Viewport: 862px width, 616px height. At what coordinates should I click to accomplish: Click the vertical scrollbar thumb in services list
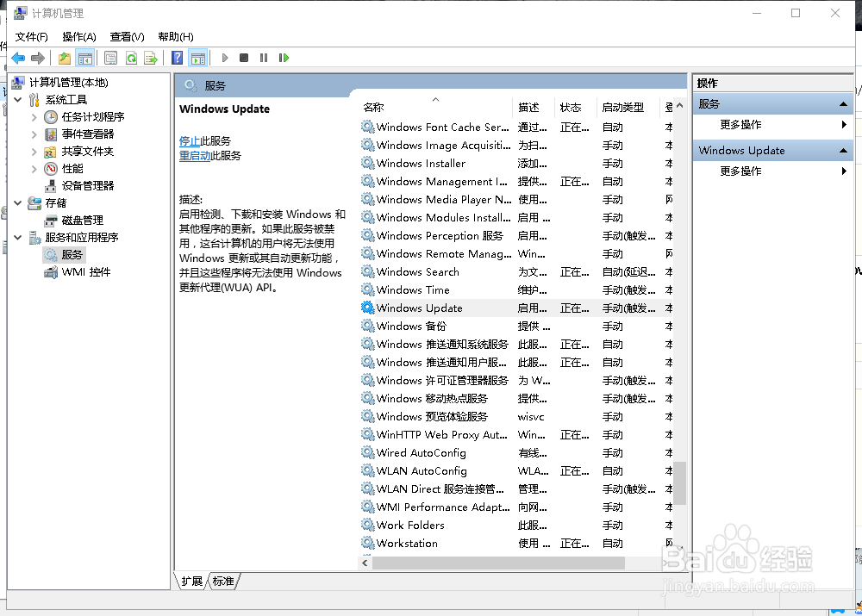coord(680,483)
